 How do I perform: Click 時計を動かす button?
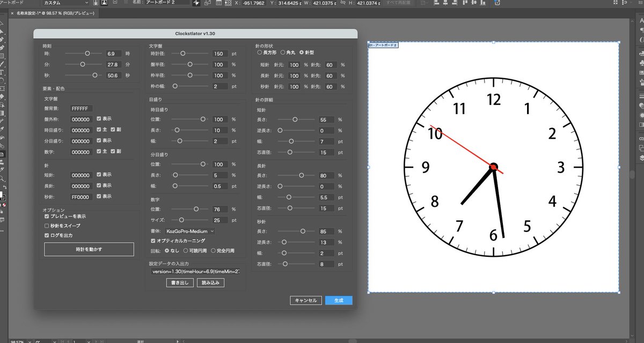pos(89,249)
